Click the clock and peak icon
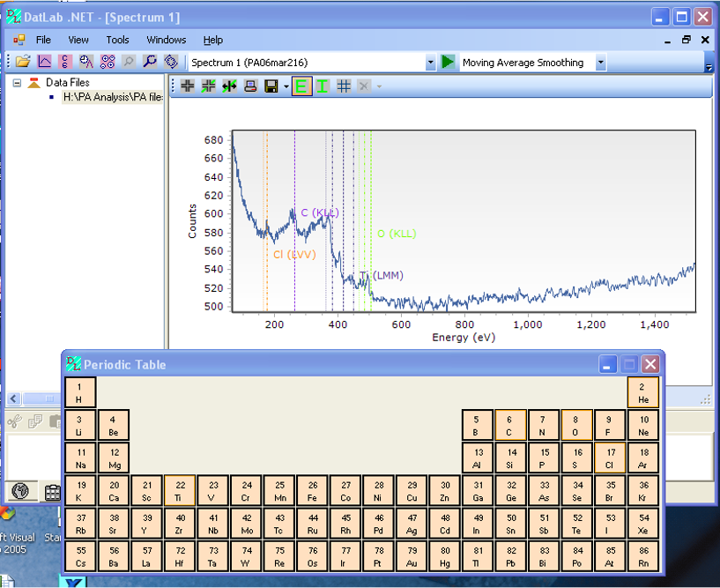 tap(85, 62)
